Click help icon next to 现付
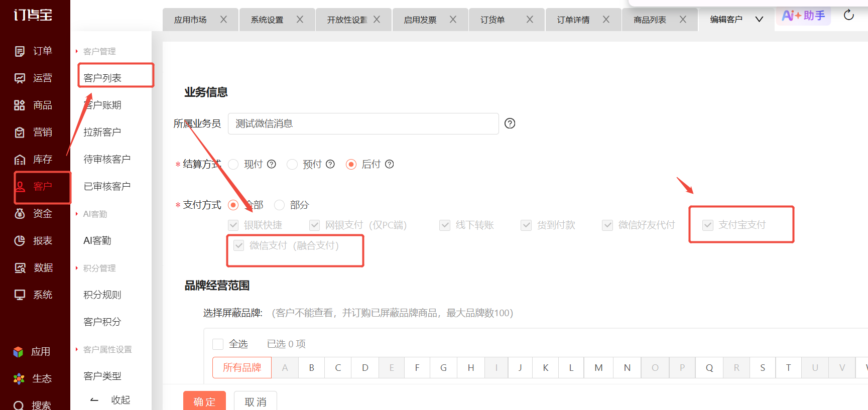 [272, 164]
